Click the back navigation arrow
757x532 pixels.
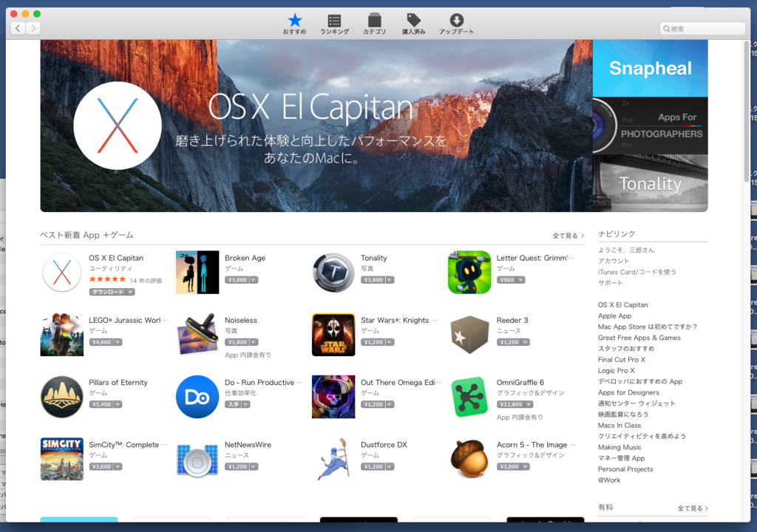(18, 28)
